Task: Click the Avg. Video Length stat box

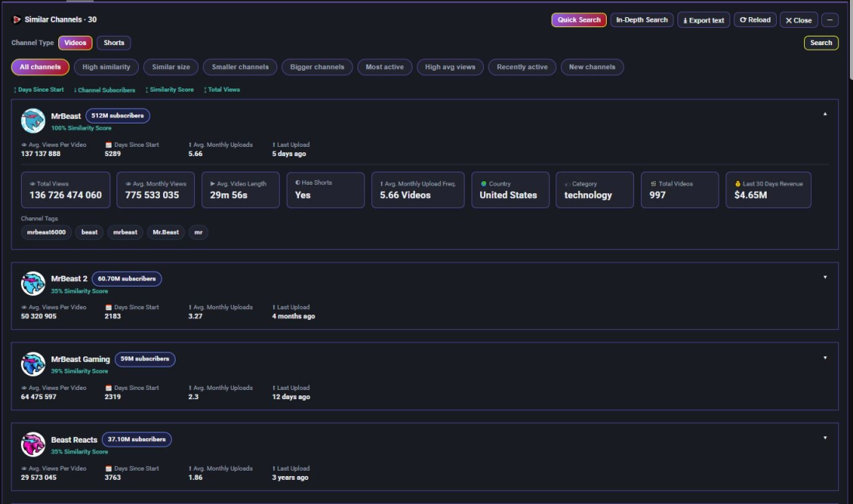Action: [241, 189]
